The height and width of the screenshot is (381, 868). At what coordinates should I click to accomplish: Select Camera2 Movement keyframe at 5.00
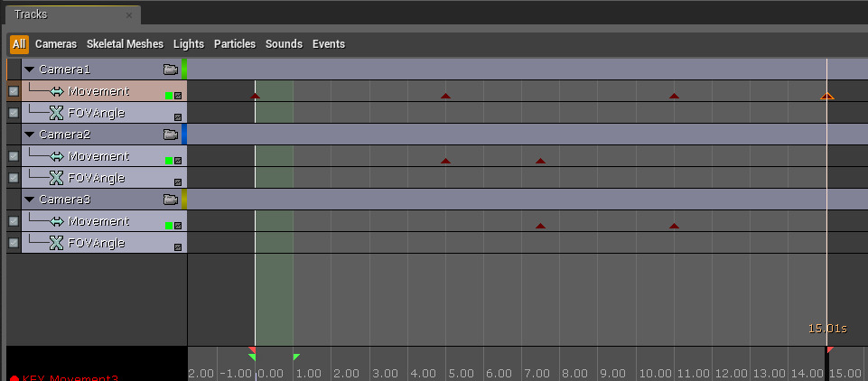point(445,161)
